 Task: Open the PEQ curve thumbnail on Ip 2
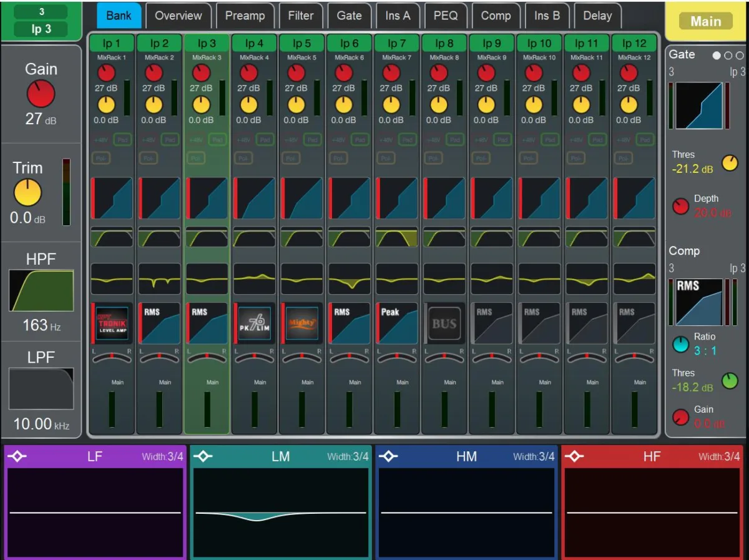pyautogui.click(x=159, y=278)
